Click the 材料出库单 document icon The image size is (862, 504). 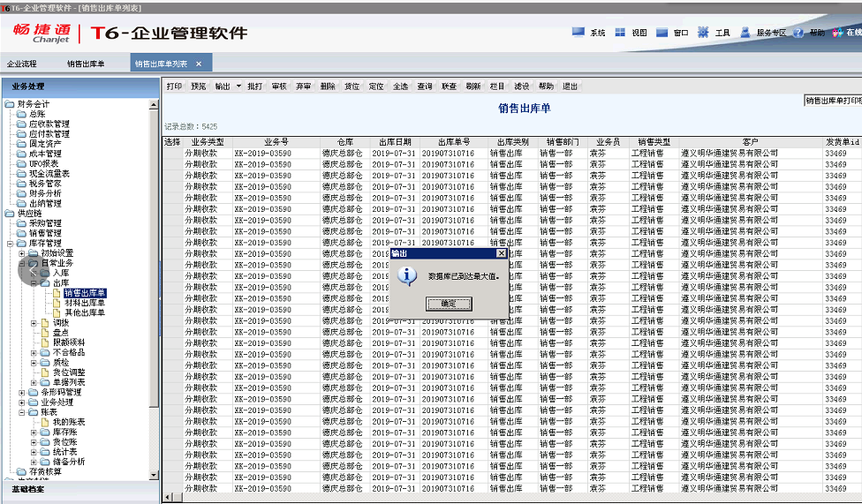[x=57, y=303]
